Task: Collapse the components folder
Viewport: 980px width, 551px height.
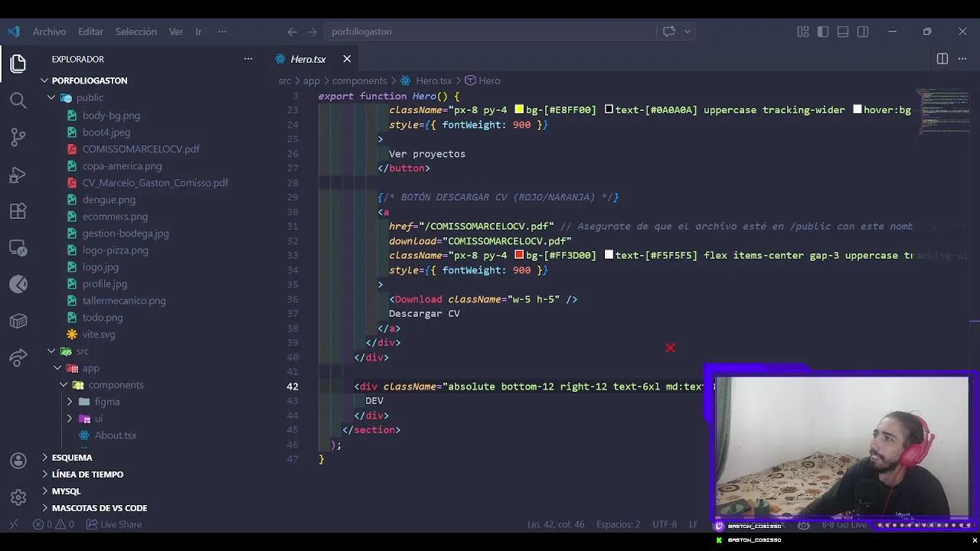Action: (64, 385)
